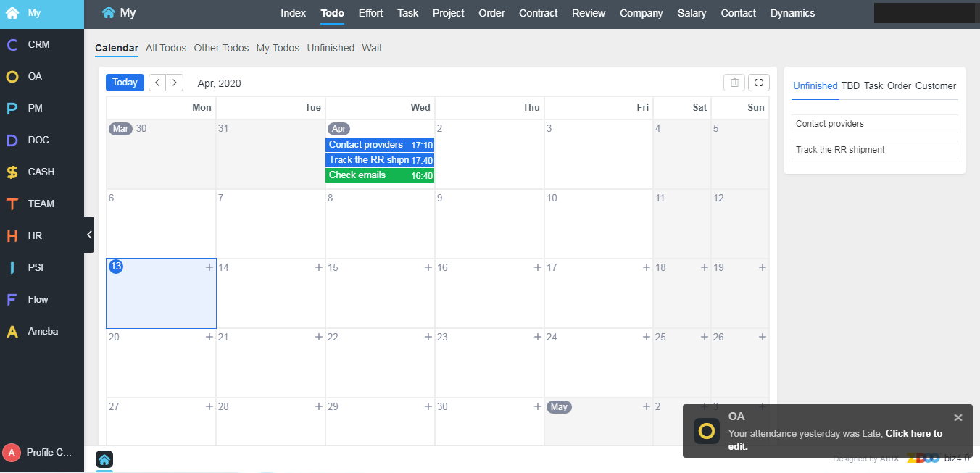Open the CRM app in sidebar

[42, 44]
